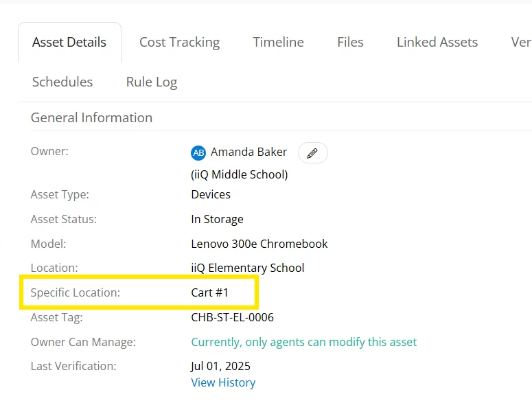This screenshot has height=403, width=532.
Task: Switch to the Cost Tracking tab
Action: (x=179, y=43)
